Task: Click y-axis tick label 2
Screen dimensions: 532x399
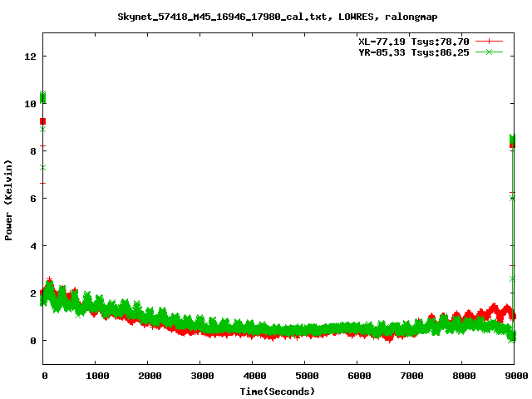Action: [33, 293]
